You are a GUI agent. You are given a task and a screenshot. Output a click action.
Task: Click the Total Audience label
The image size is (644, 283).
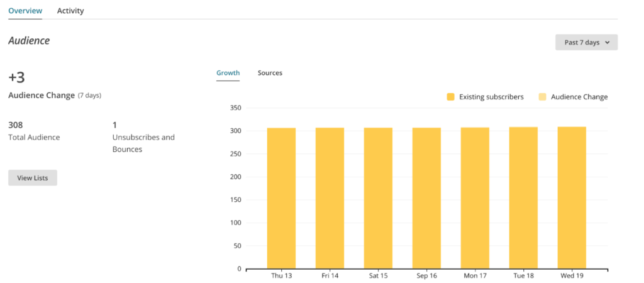pos(34,137)
